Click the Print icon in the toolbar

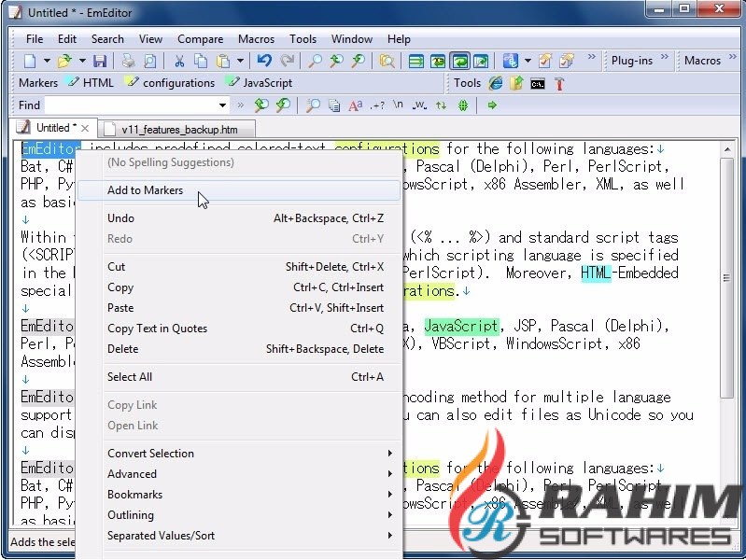click(x=128, y=61)
